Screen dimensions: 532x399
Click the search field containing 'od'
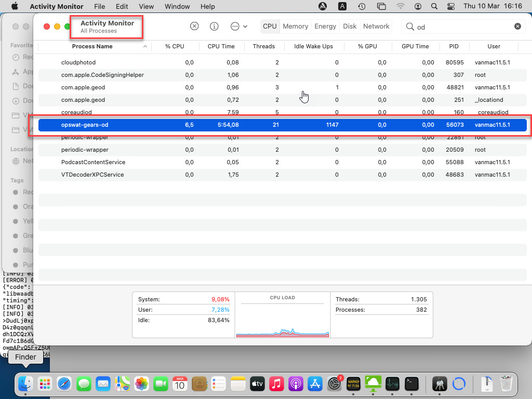click(463, 26)
